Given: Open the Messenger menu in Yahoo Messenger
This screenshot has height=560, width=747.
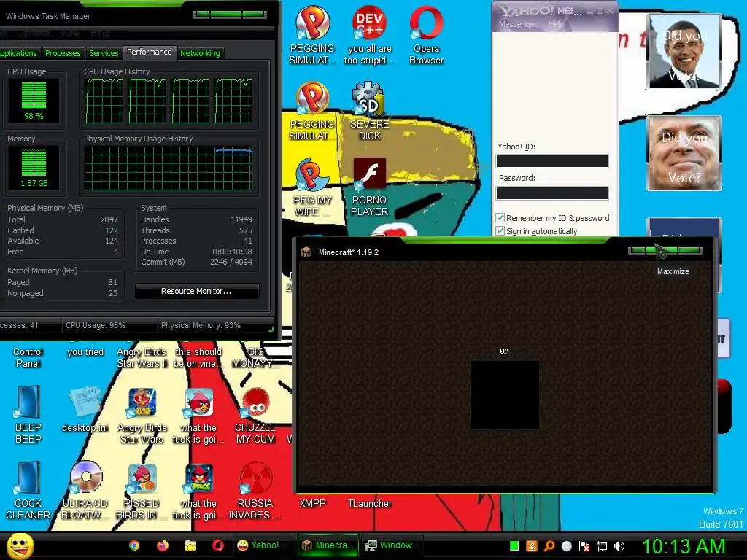Looking at the screenshot, I should 517,24.
